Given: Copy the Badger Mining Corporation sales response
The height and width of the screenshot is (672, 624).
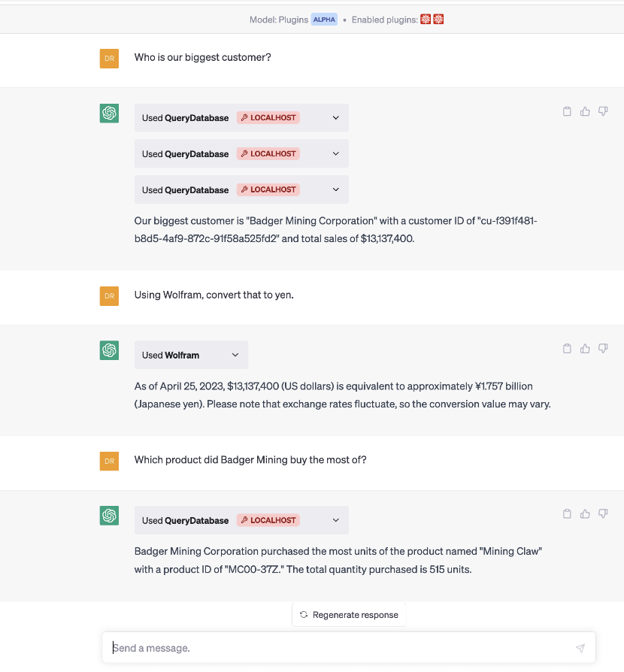Looking at the screenshot, I should click(x=568, y=111).
